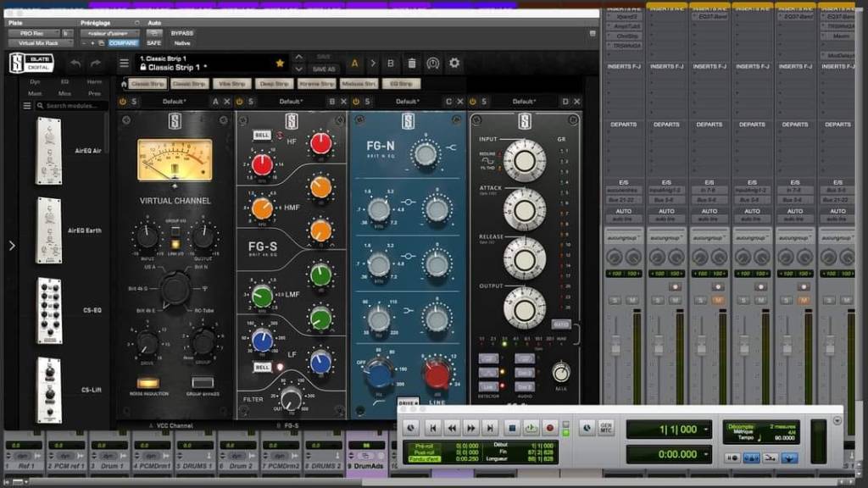Delete preset with the trash icon
The width and height of the screenshot is (868, 488).
412,64
